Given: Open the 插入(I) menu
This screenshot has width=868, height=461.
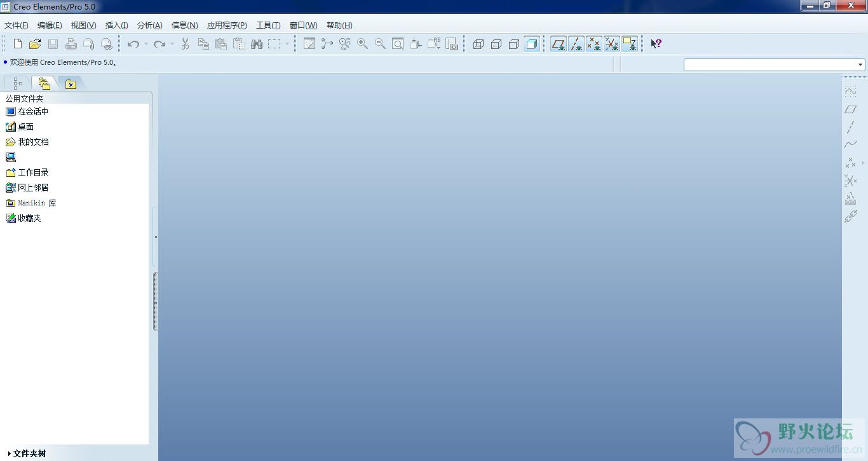Looking at the screenshot, I should [116, 25].
